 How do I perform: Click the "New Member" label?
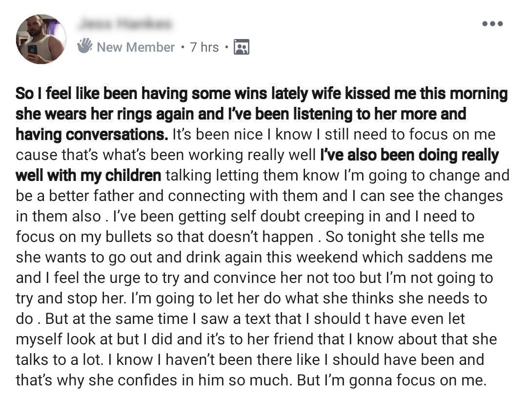pos(135,47)
